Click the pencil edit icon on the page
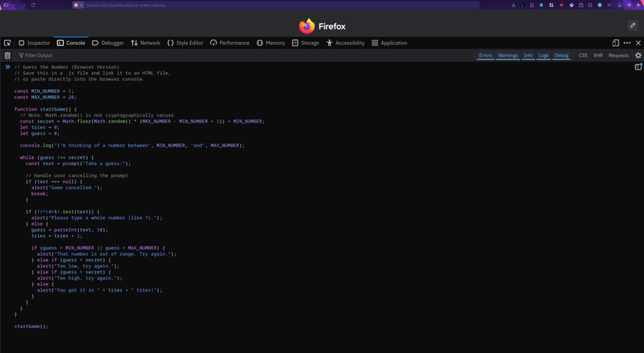 (x=633, y=25)
